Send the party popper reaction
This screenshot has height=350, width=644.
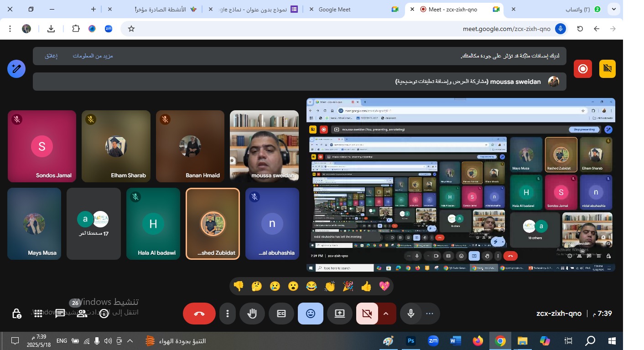pos(348,286)
